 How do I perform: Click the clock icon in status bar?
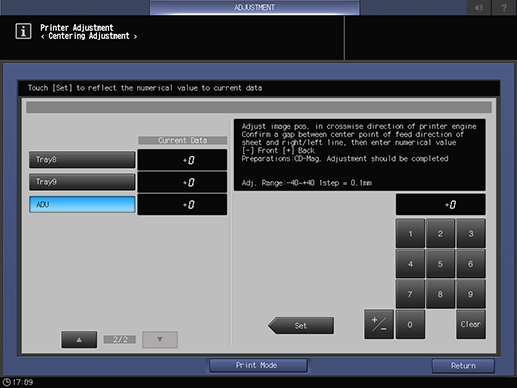point(6,382)
